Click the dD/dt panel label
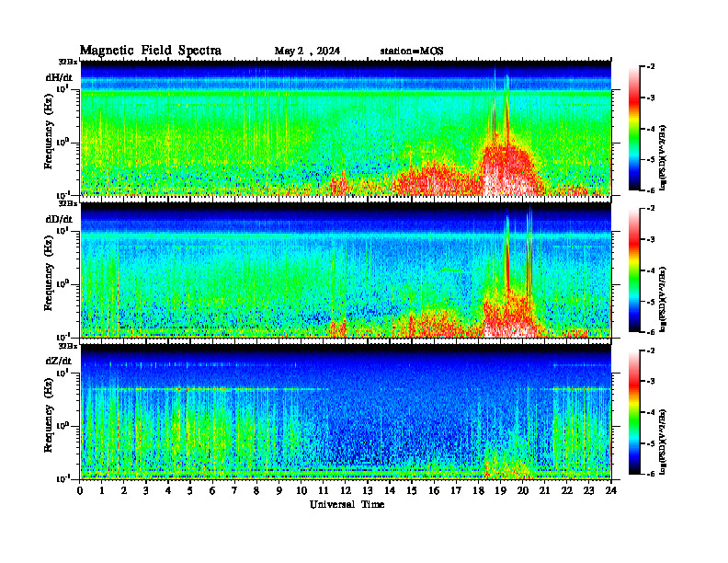Image resolution: width=728 pixels, height=563 pixels. [x=59, y=219]
